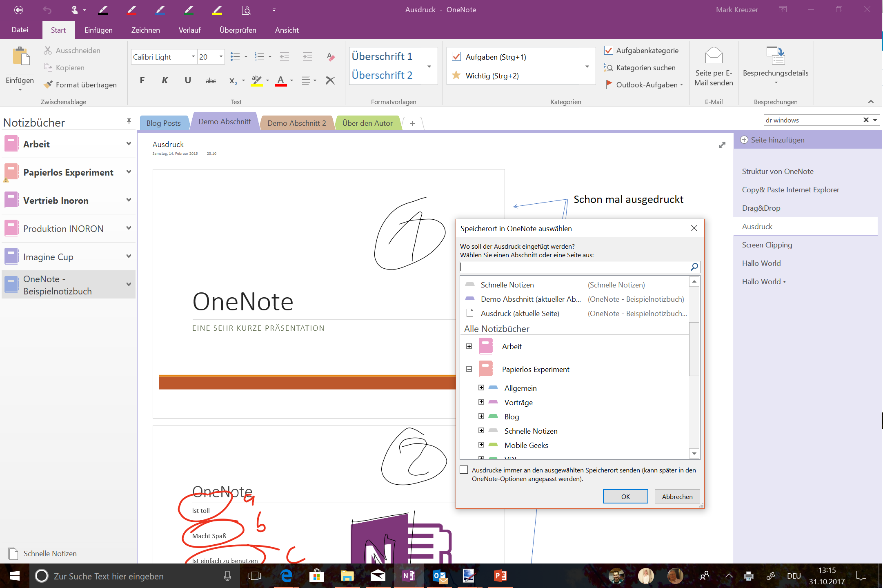The height and width of the screenshot is (588, 883).
Task: Click the search magnifier in the Speicherort dialog
Action: [x=694, y=267]
